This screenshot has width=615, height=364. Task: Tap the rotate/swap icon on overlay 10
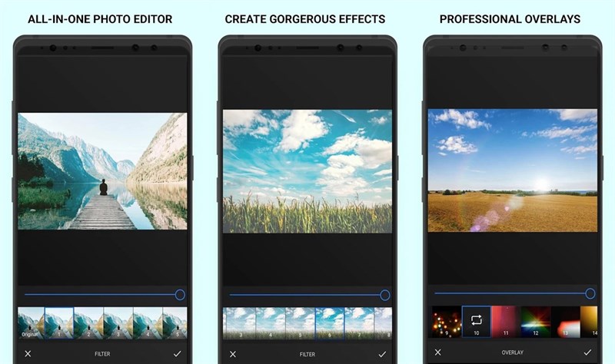pos(476,319)
